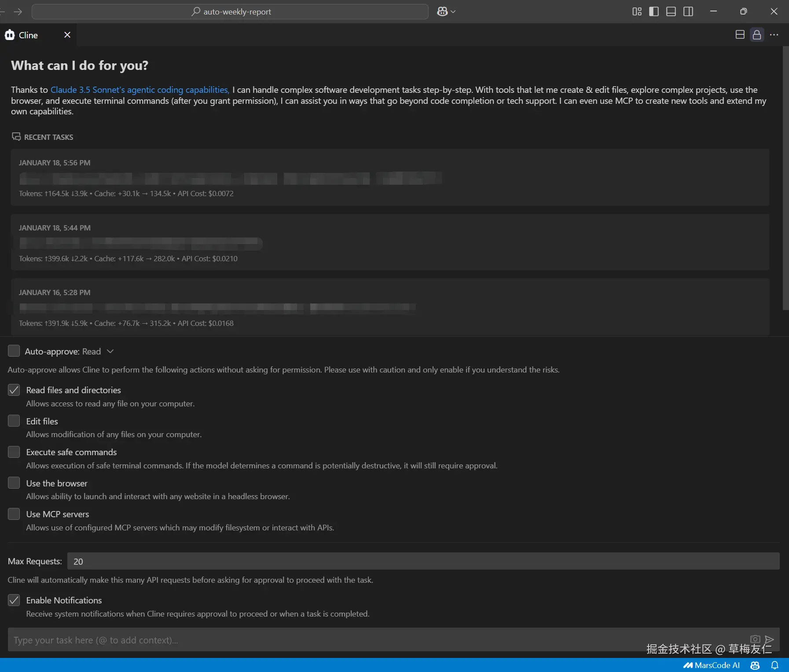Toggle the main Auto-approve checkbox
This screenshot has width=789, height=672.
[x=14, y=351]
